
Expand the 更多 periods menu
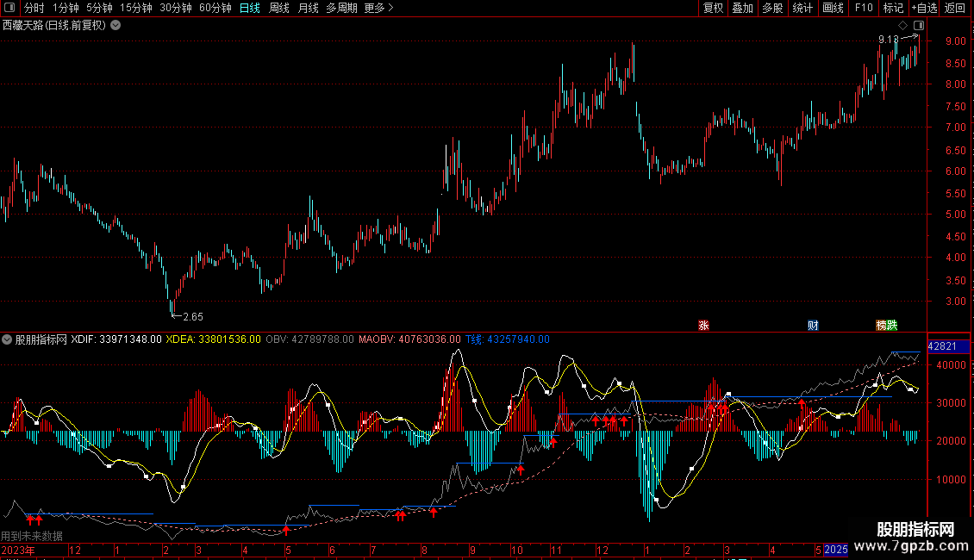click(x=378, y=8)
